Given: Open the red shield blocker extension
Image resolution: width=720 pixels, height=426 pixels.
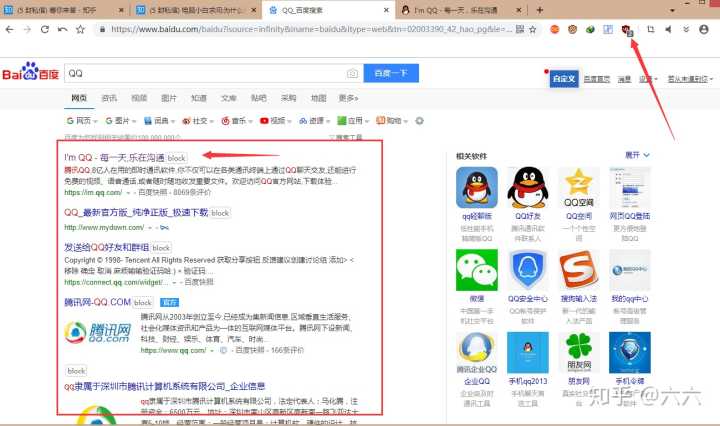Looking at the screenshot, I should 627,30.
